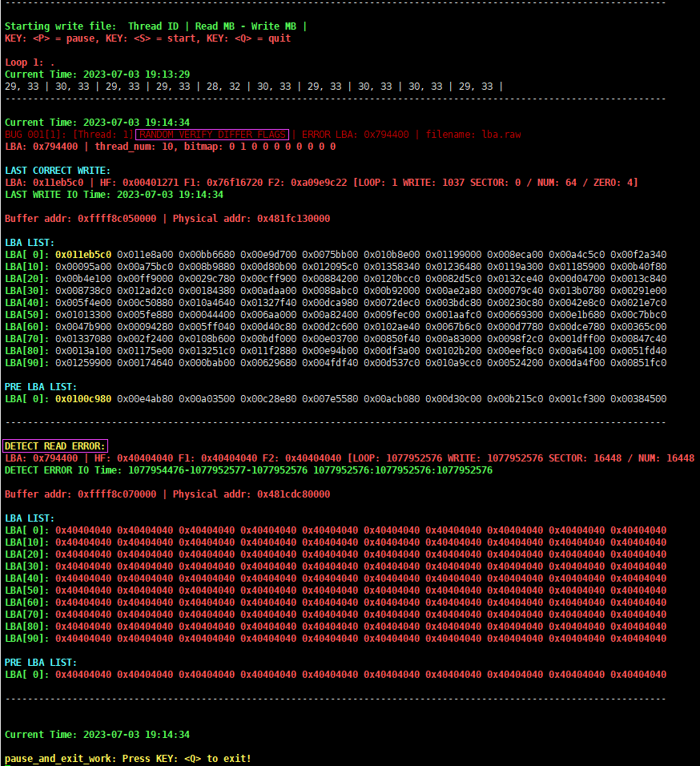
Task: Click the 'DETECT ERROR IO Time:' label
Action: (x=63, y=470)
